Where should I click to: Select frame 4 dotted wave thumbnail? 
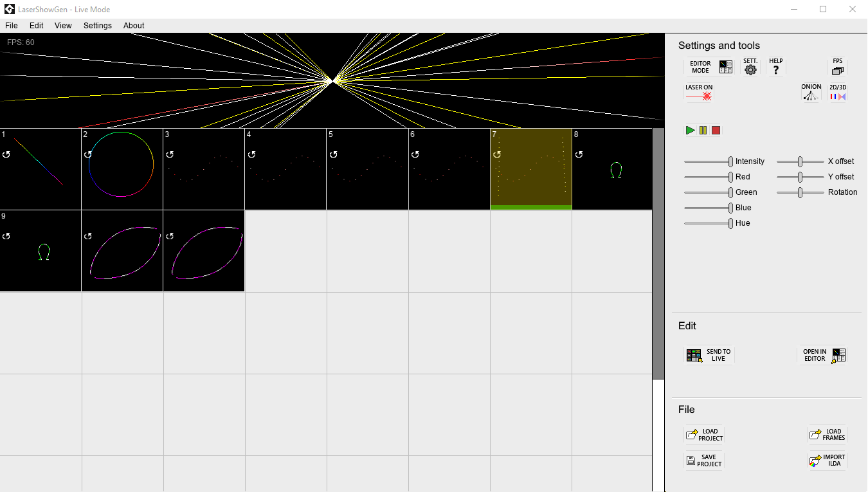(285, 169)
